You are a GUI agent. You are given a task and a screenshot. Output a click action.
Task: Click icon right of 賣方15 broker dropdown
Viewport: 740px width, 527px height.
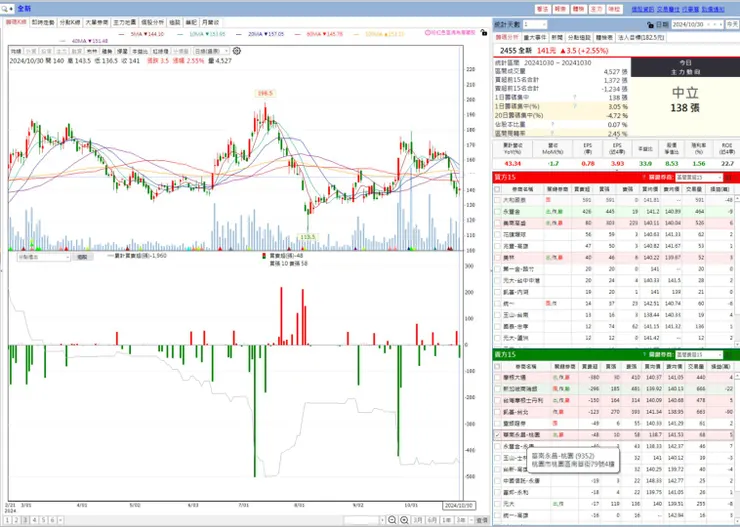728,355
